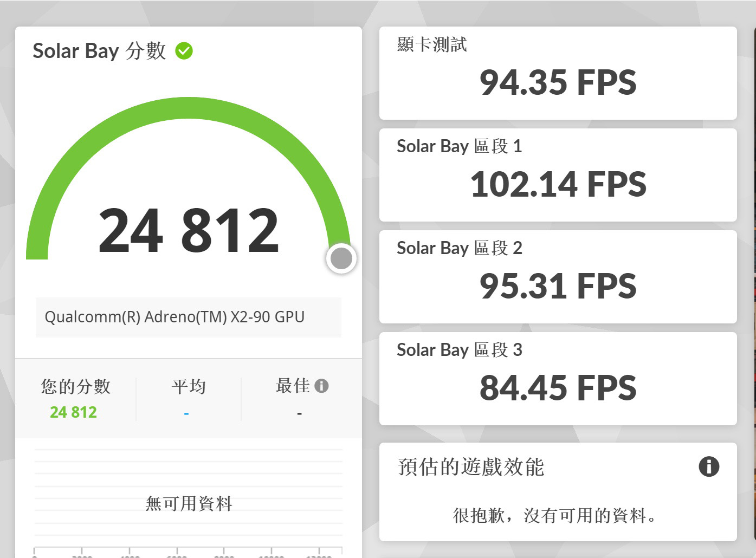This screenshot has height=558, width=756.
Task: Click the Qualcomm Adreno X2-90 GPU label
Action: pos(175,317)
